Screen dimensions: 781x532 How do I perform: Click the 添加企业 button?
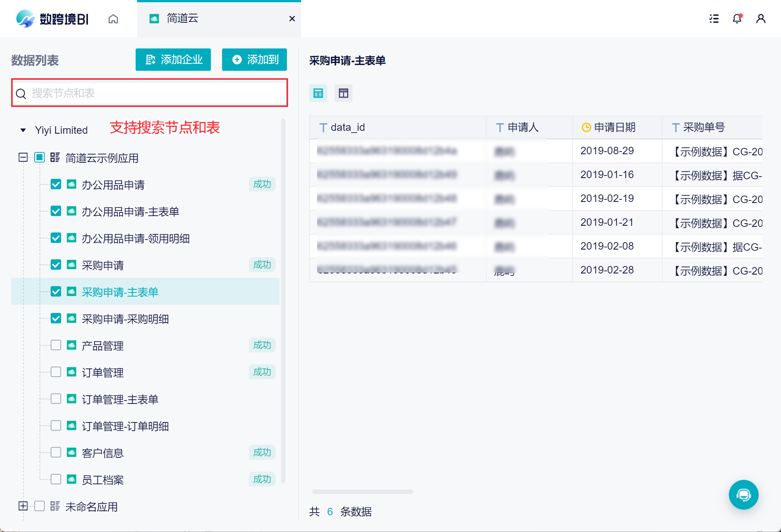173,60
